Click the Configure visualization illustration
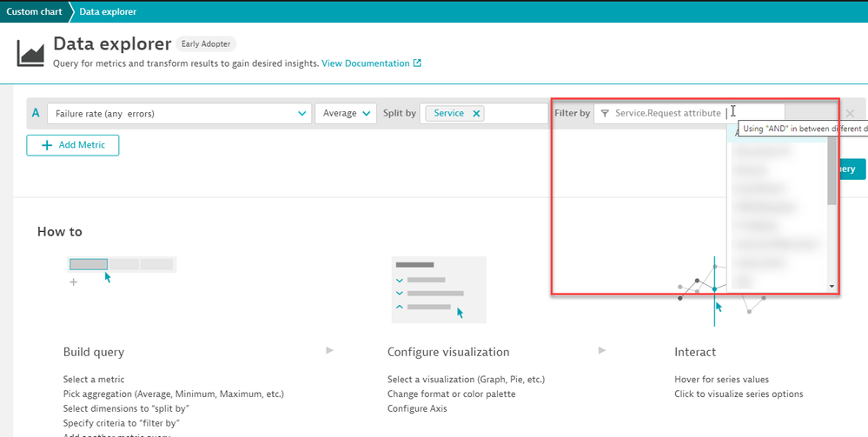Image resolution: width=868 pixels, height=437 pixels. [x=438, y=288]
